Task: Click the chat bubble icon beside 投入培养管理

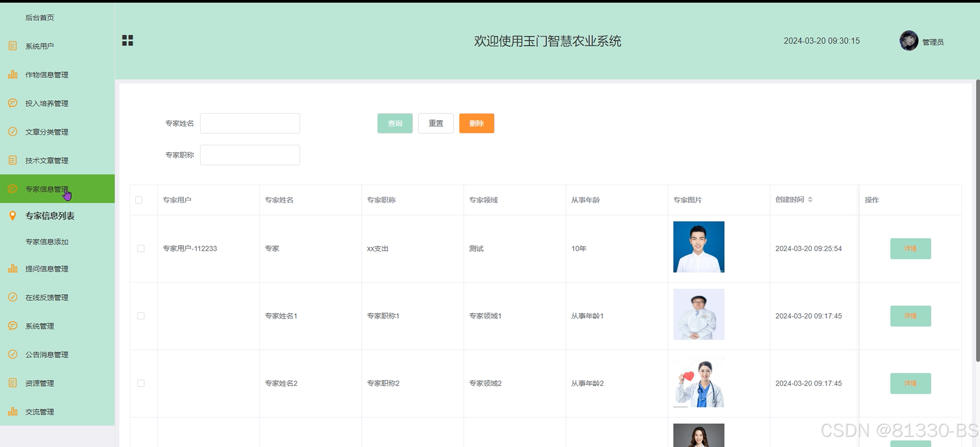Action: [13, 103]
